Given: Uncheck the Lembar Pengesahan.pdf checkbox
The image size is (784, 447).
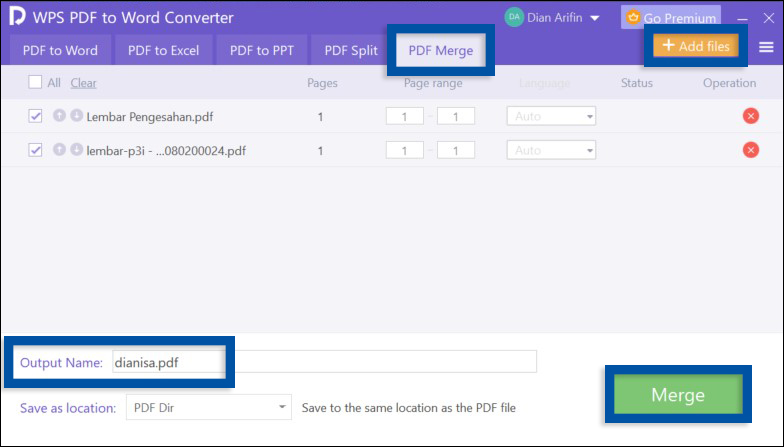Looking at the screenshot, I should (36, 117).
